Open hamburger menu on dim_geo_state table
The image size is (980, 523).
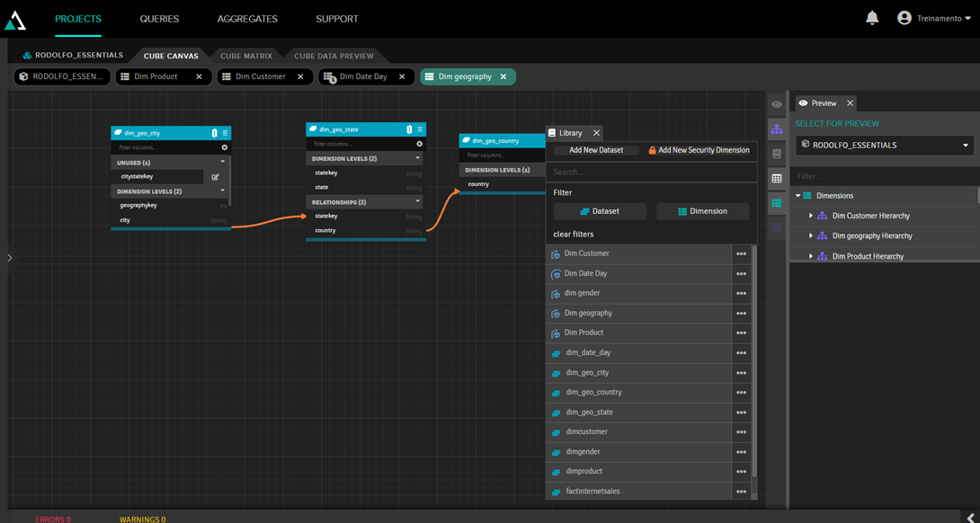420,129
